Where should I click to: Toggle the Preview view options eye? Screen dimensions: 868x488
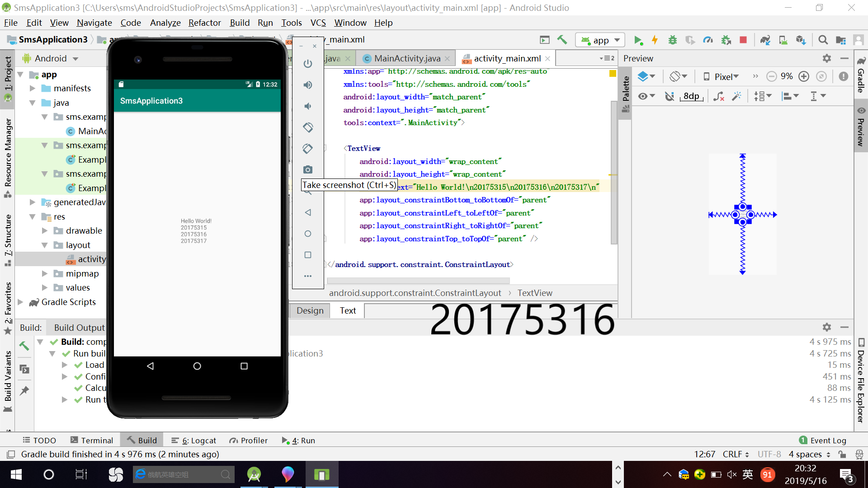(646, 96)
